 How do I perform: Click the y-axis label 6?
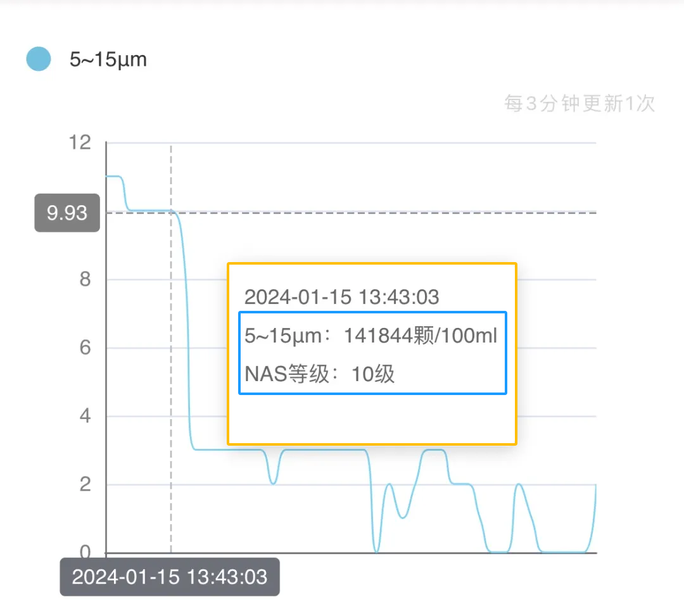click(x=85, y=348)
